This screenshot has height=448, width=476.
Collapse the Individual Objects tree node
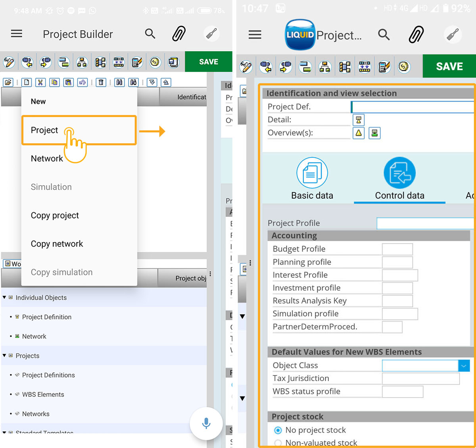click(4, 297)
